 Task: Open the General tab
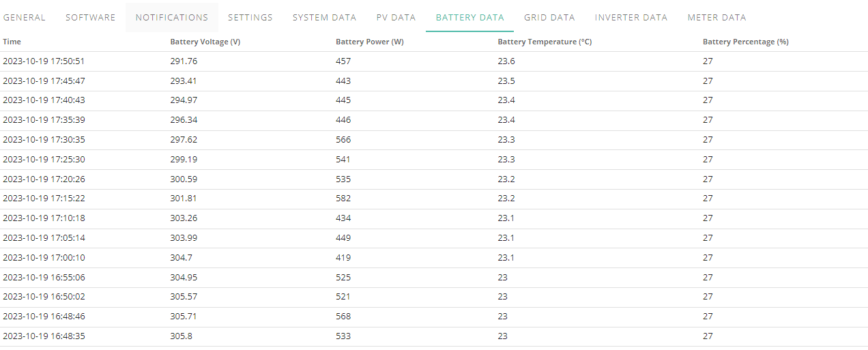(x=25, y=18)
